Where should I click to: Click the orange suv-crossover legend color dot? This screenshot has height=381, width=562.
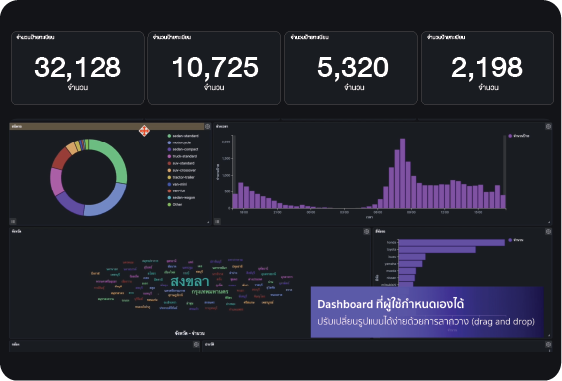click(169, 170)
